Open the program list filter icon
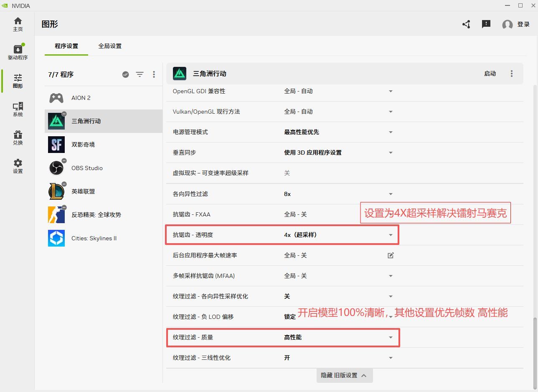 [140, 74]
